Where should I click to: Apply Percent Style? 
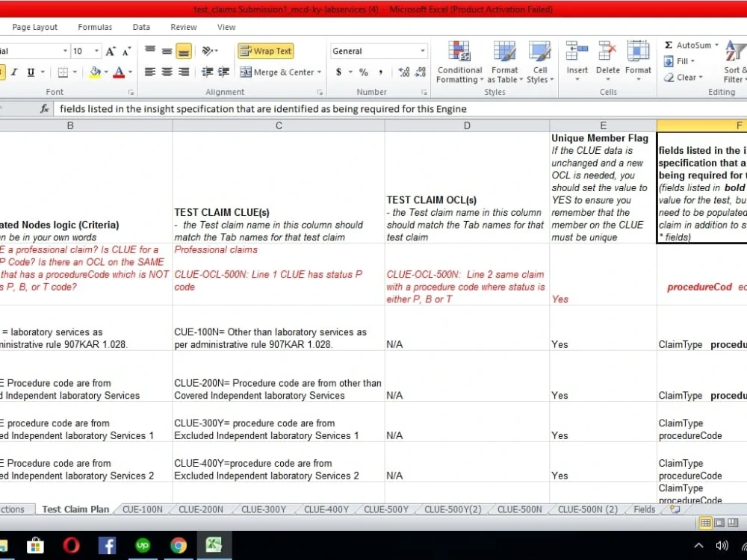point(364,72)
